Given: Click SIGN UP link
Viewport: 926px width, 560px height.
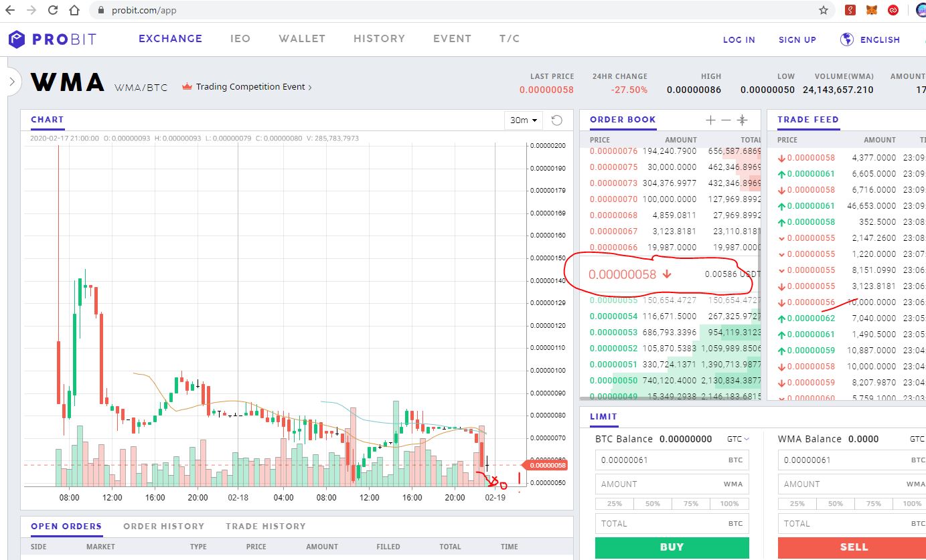Looking at the screenshot, I should click(797, 39).
